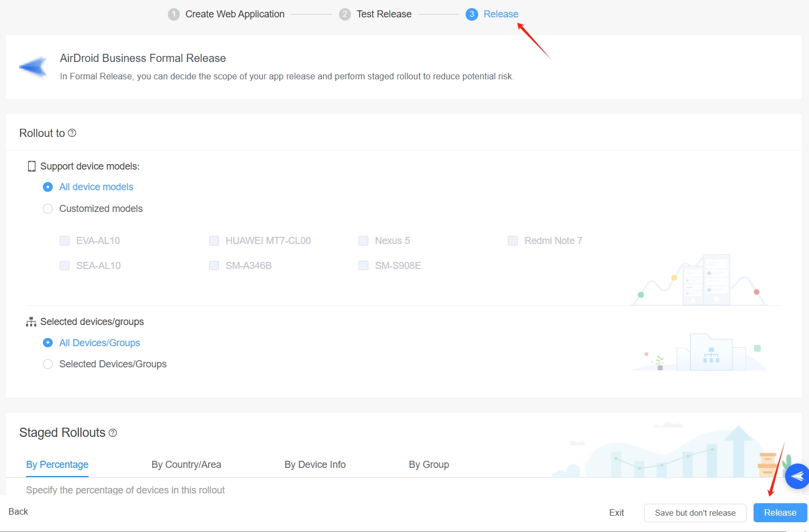Check the EVA-AL10 model checkbox

tap(65, 241)
